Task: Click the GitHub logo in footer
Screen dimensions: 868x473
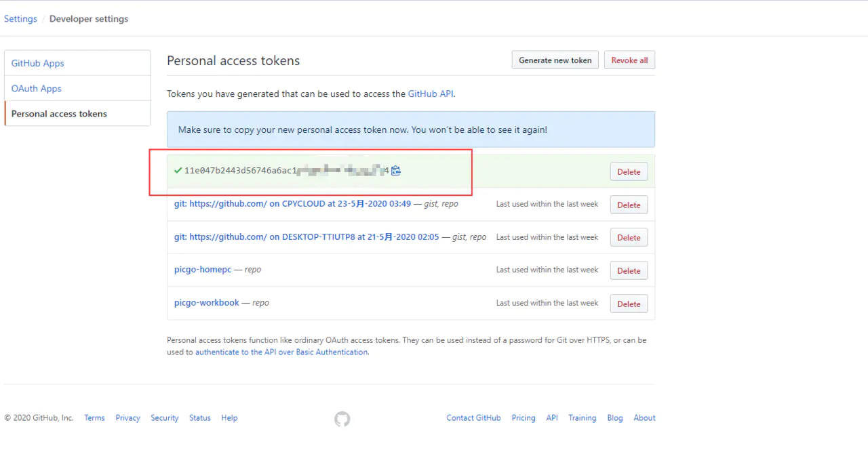Action: pyautogui.click(x=342, y=419)
